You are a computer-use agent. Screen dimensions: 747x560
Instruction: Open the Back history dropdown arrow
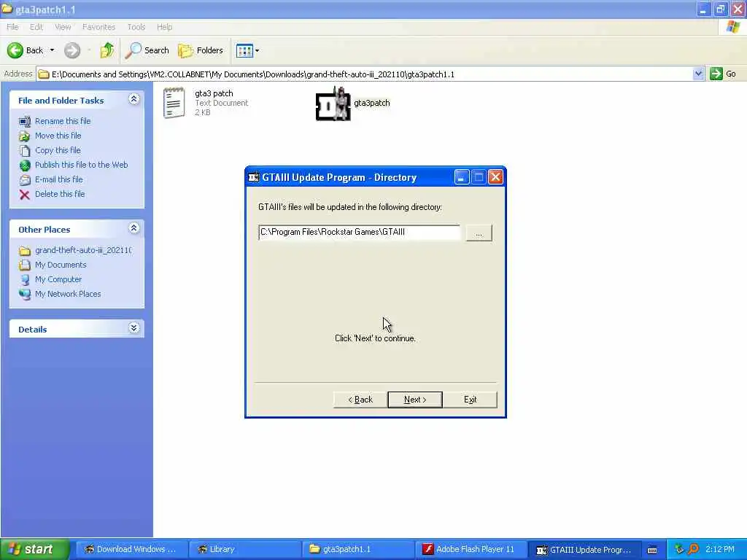(52, 50)
